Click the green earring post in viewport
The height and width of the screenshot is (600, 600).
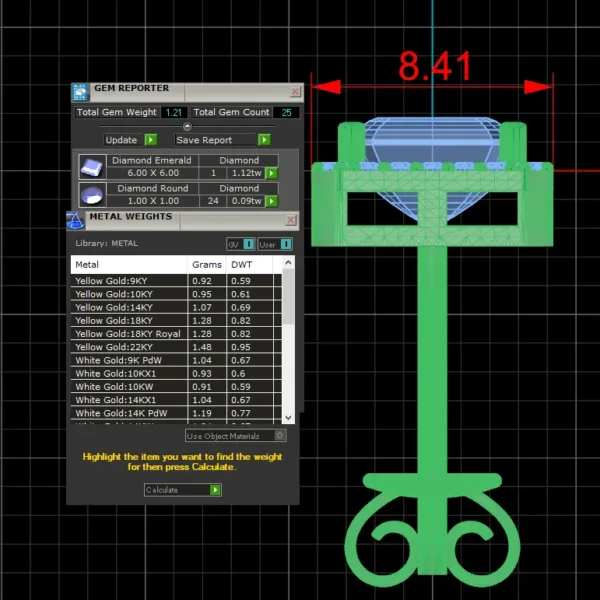[432, 360]
